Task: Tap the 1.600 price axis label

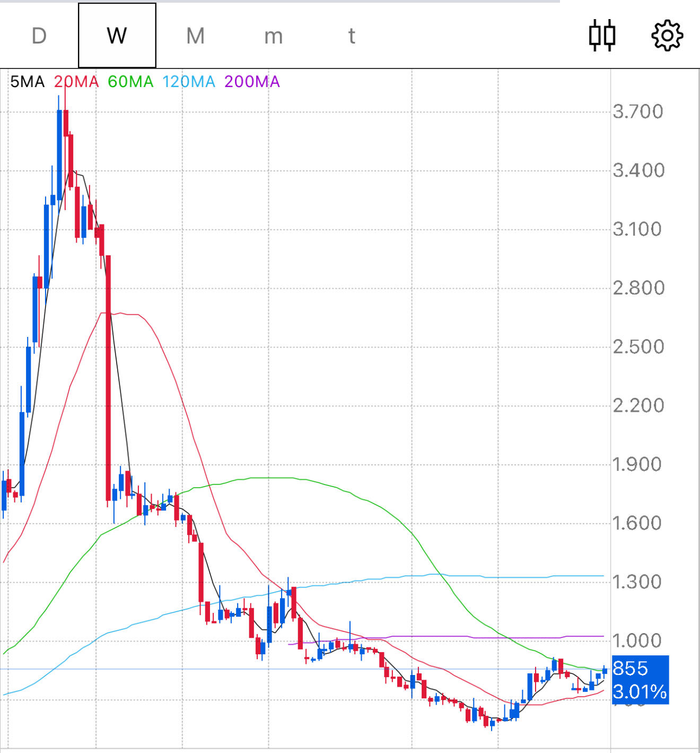Action: [637, 524]
